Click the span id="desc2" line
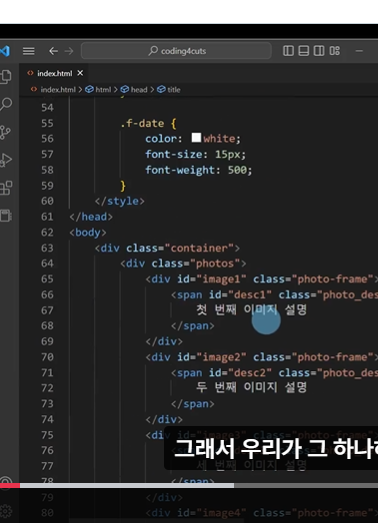Screen dimensions: 378x529 [274, 373]
